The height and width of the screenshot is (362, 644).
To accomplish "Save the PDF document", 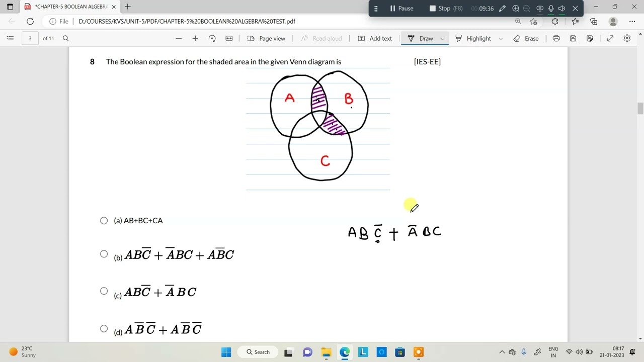I will pos(573,38).
